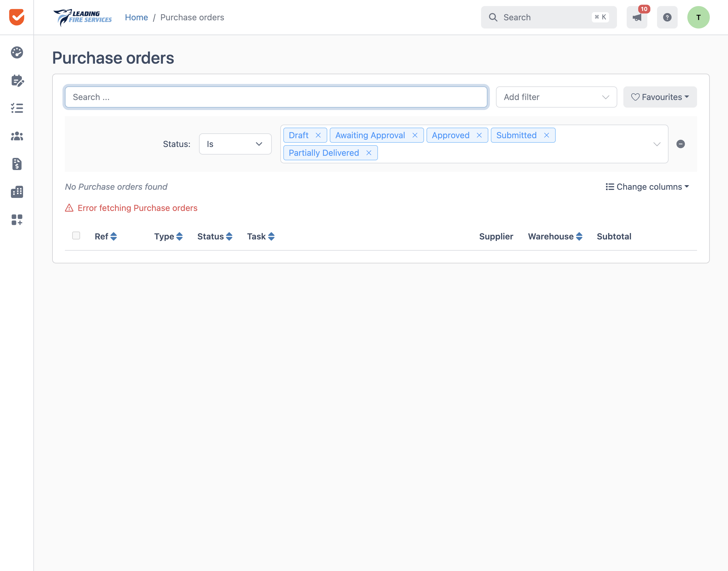
Task: Remove the Approved status tag
Action: pos(479,135)
